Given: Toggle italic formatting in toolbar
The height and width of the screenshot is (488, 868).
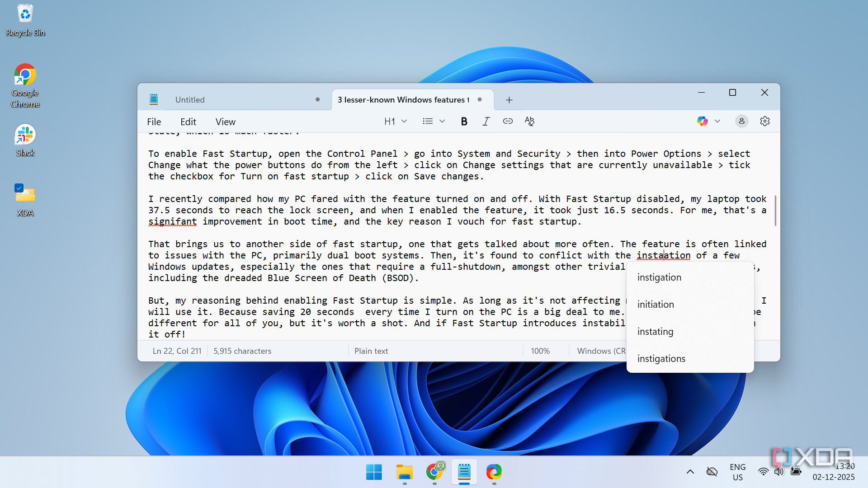Looking at the screenshot, I should click(x=486, y=121).
